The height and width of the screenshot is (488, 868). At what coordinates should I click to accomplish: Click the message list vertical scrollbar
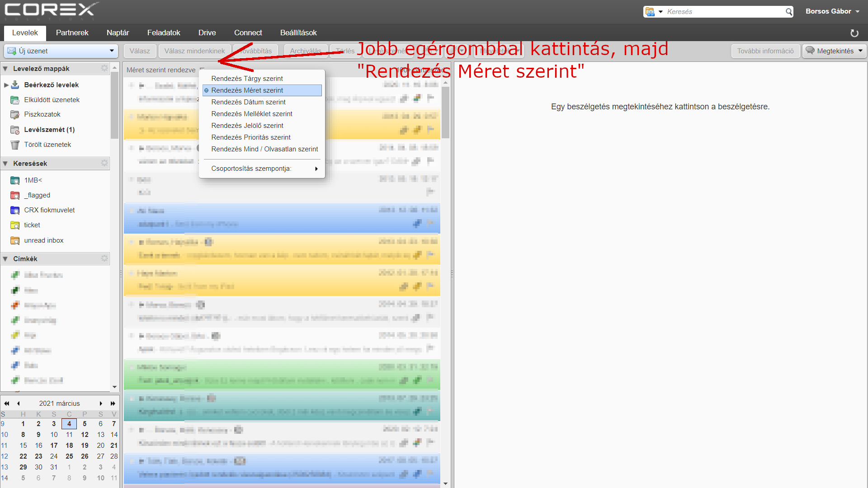[x=445, y=113]
